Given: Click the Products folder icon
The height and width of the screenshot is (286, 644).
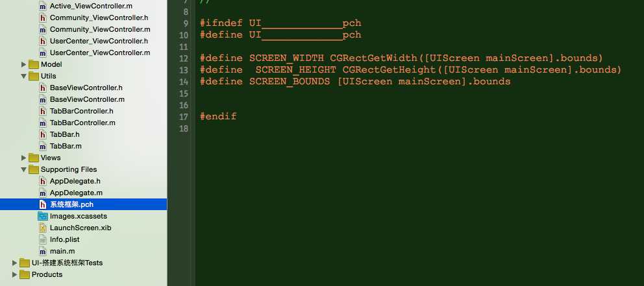Looking at the screenshot, I should pos(25,274).
